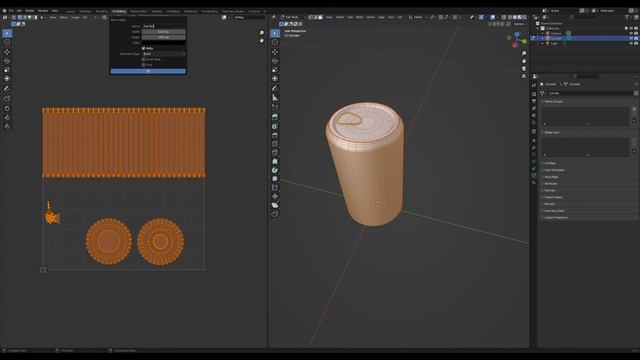
Task: Select the Rotate tool in 3D viewport toolbar
Action: (x=275, y=61)
